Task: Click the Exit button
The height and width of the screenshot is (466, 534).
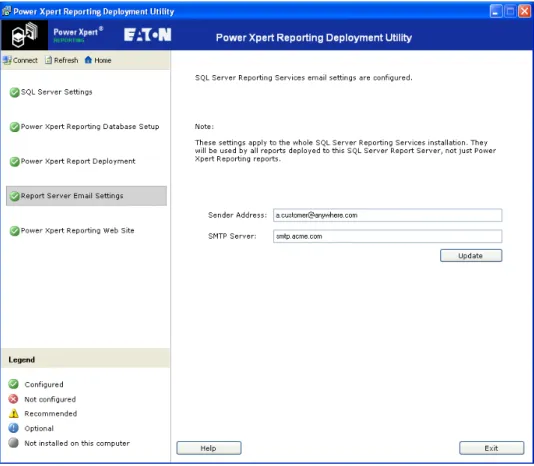Action: point(491,448)
